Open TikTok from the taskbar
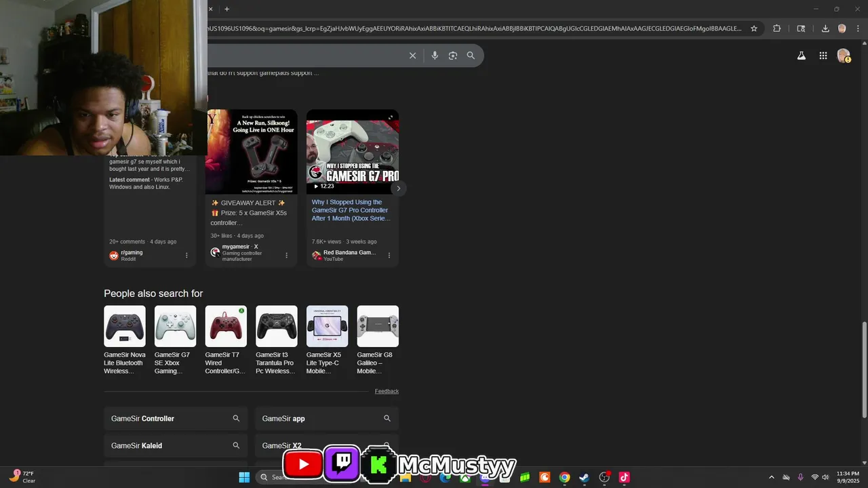This screenshot has width=868, height=488. coord(624,477)
